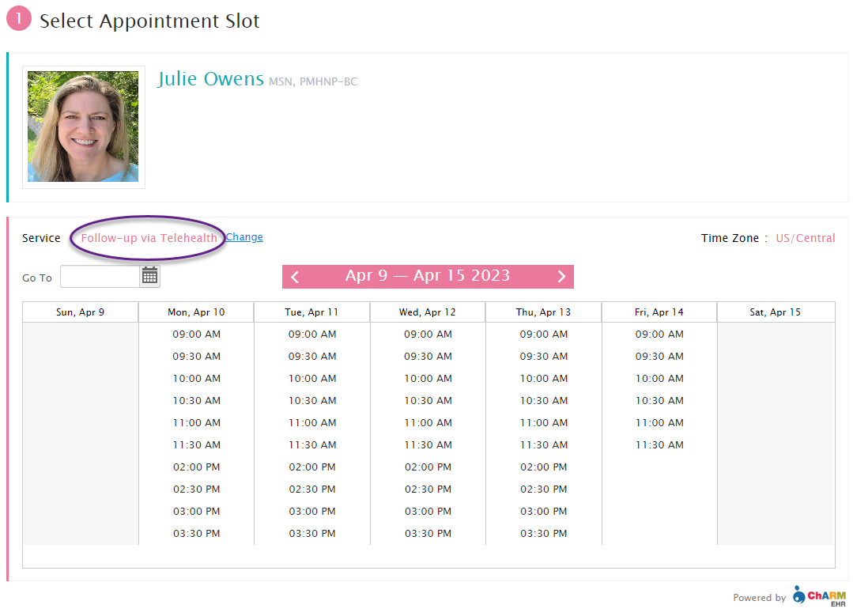Click the Change service link
Viewport: 853px width, 616px height.
tap(244, 236)
